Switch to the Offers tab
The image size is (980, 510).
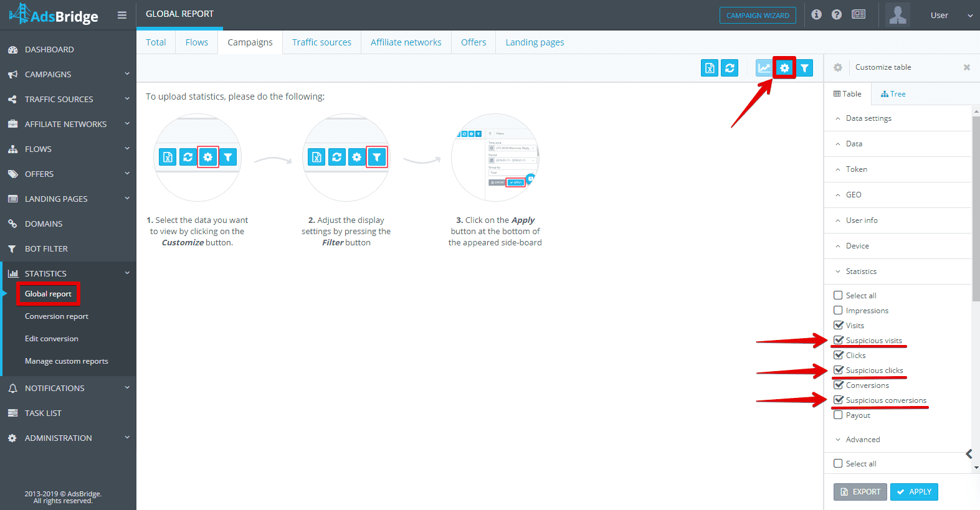[x=473, y=42]
